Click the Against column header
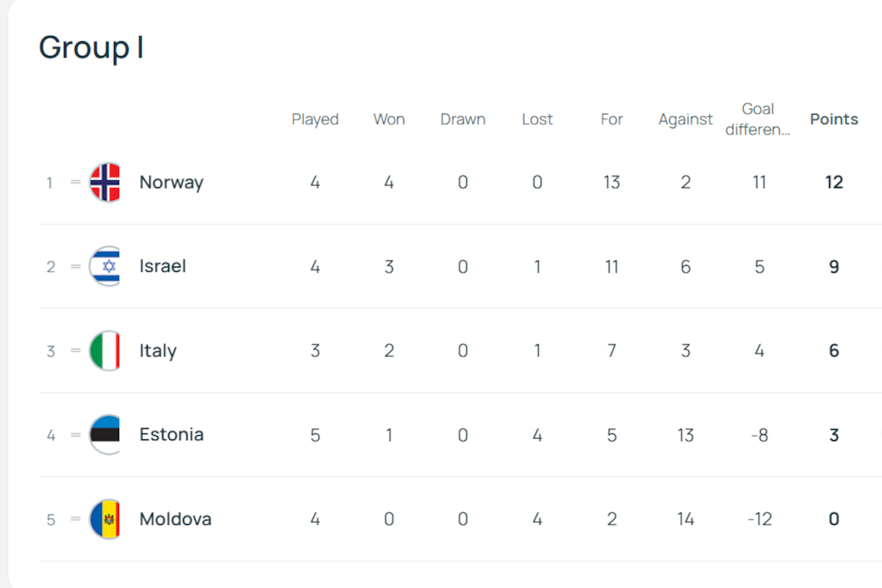This screenshot has width=882, height=588. (685, 119)
